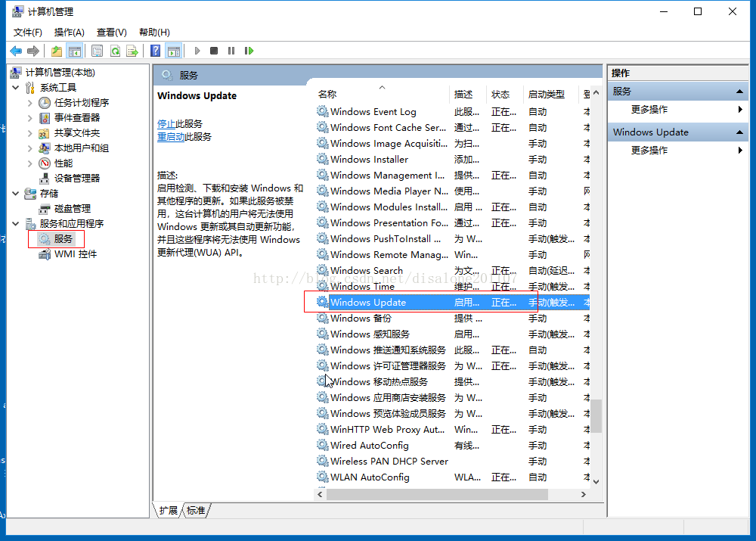Select 计算机管理(本地) root node
The height and width of the screenshot is (541, 756).
click(60, 73)
